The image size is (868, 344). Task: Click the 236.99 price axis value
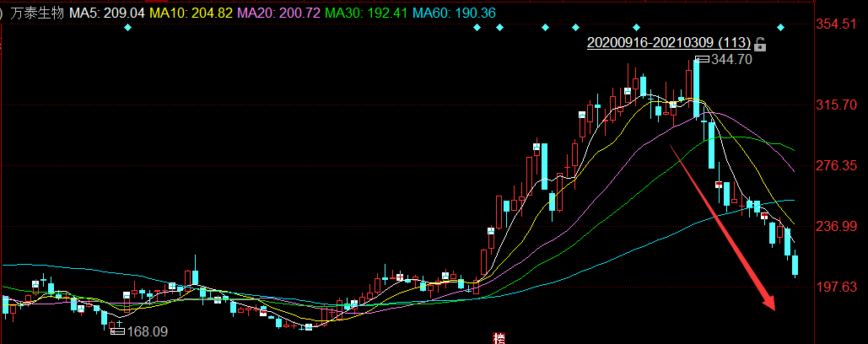(x=837, y=226)
